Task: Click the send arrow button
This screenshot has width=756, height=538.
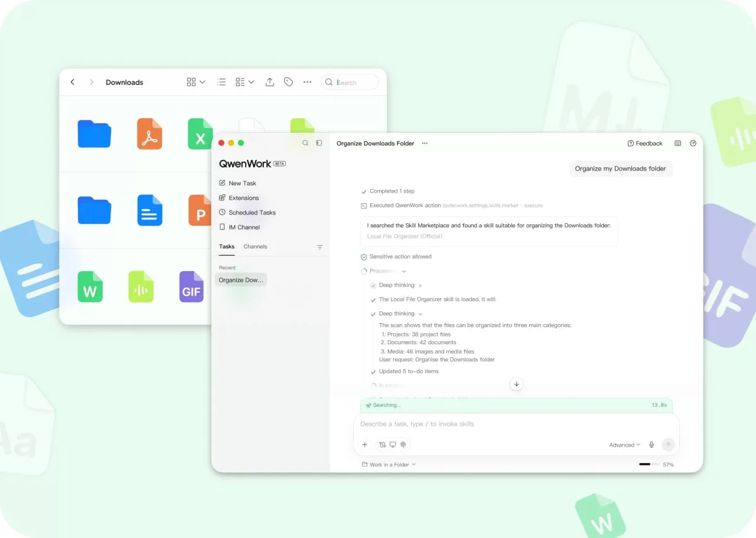Action: click(x=668, y=445)
